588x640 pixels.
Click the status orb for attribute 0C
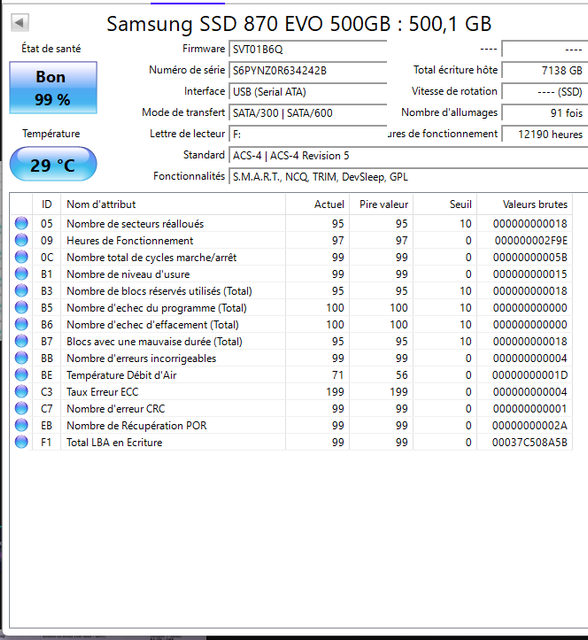click(21, 257)
